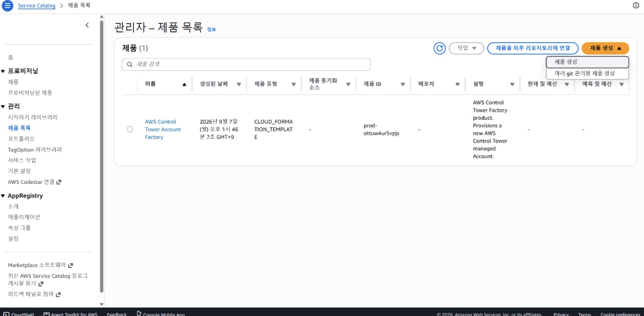The width and height of the screenshot is (644, 316).
Task: Sort the 예측 월 예산 column
Action: point(621,85)
